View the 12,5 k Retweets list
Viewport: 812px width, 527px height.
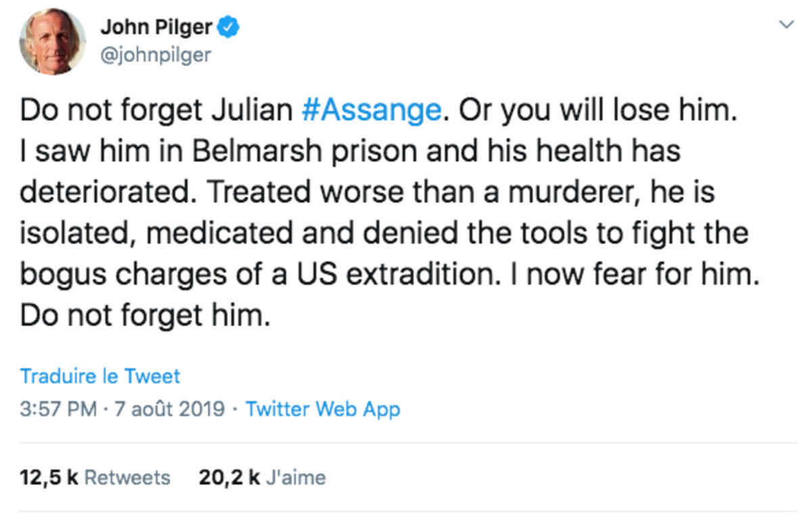(95, 478)
